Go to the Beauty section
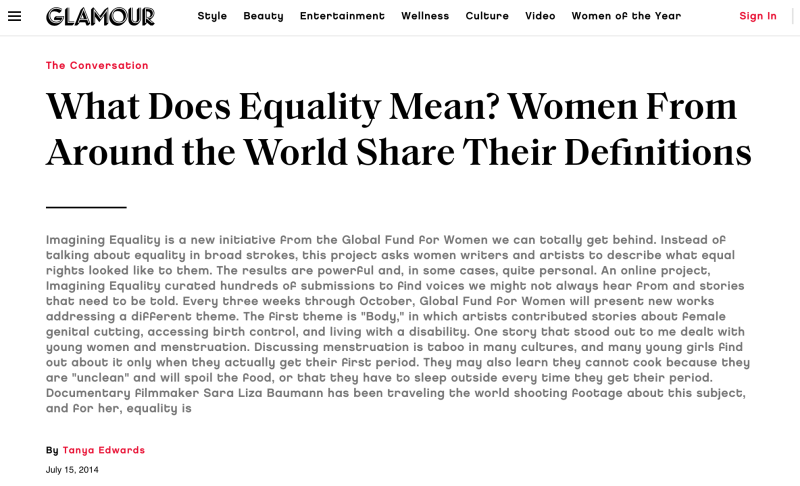Screen dimensions: 800x486 click(x=263, y=16)
